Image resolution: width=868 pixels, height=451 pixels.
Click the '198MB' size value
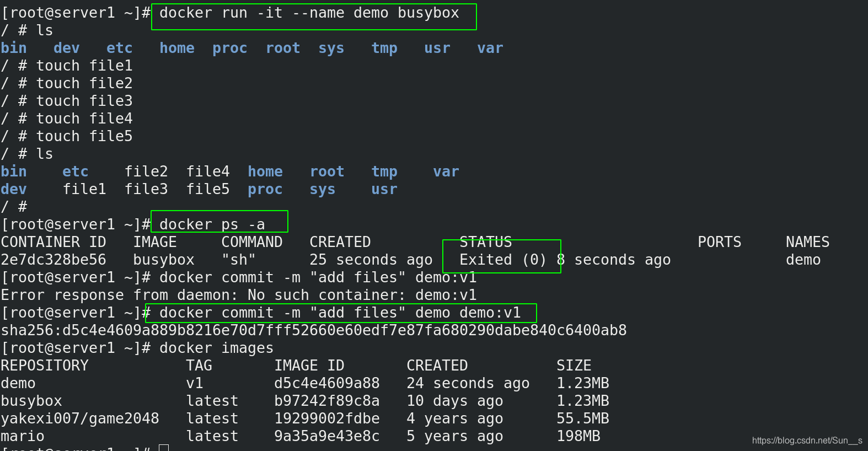point(578,436)
